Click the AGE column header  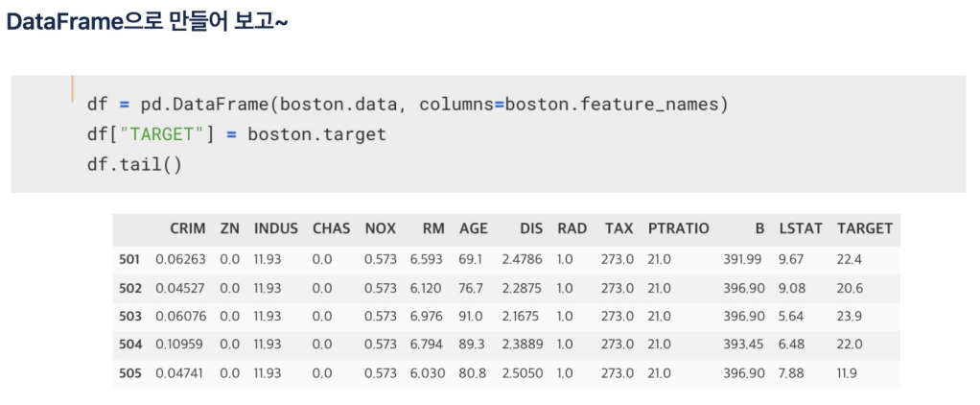coord(473,229)
